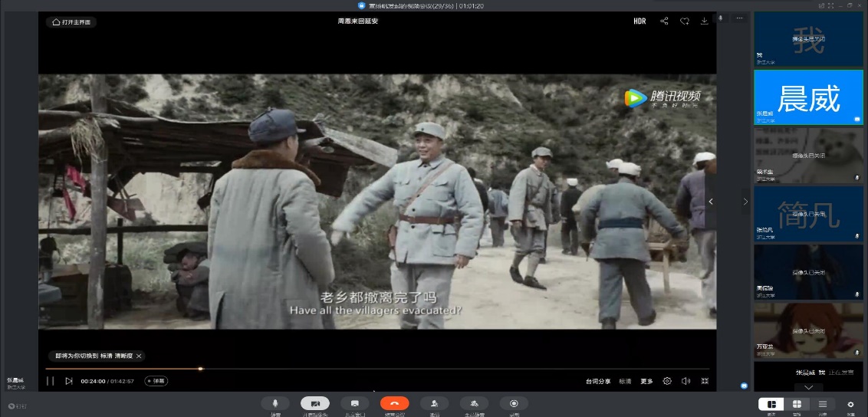Click the video title 周恩来回延安
The height and width of the screenshot is (417, 868).
[x=358, y=21]
